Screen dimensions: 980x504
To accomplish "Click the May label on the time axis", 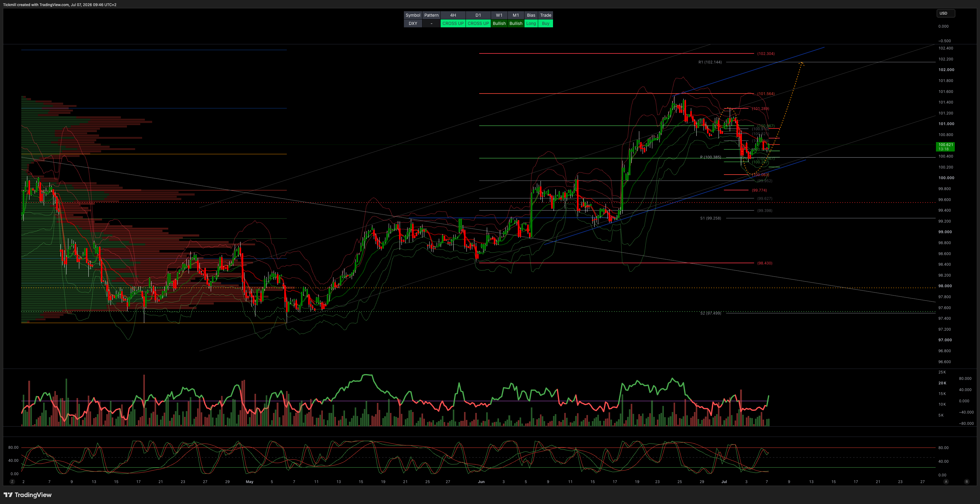I will point(250,482).
